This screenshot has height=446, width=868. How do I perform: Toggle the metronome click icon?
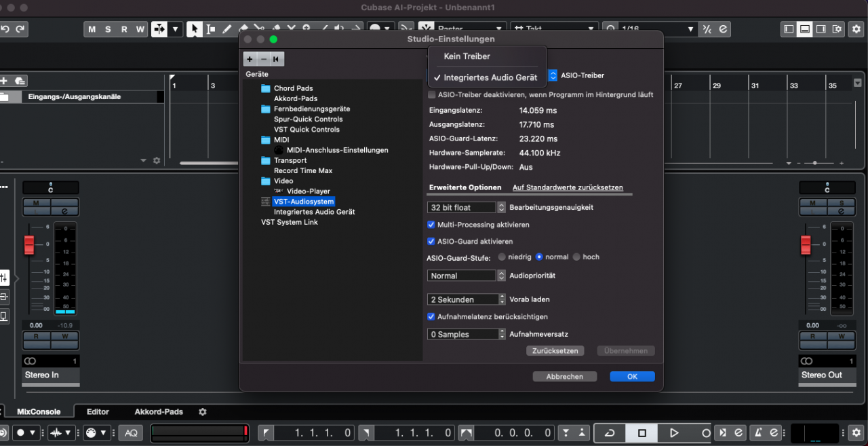757,432
